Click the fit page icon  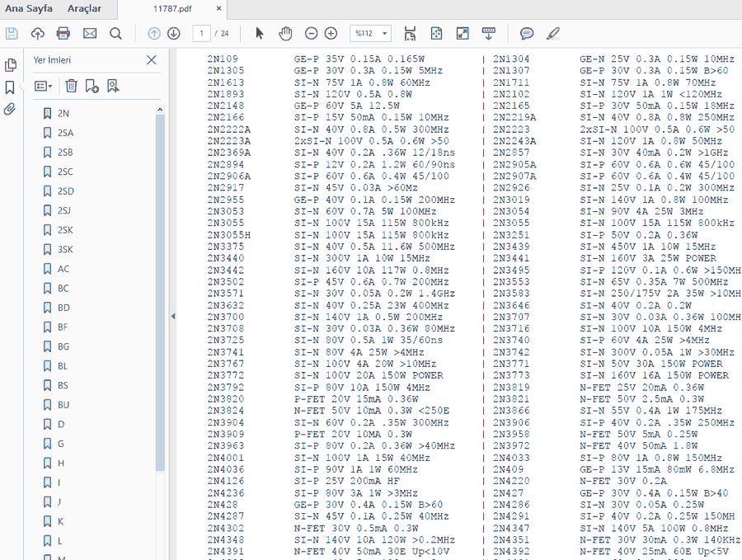coord(436,34)
